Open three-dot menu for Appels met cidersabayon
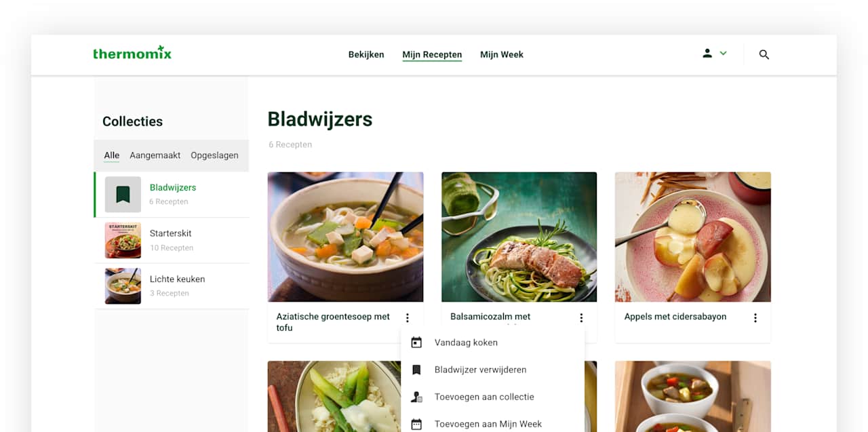868x432 pixels. tap(755, 317)
